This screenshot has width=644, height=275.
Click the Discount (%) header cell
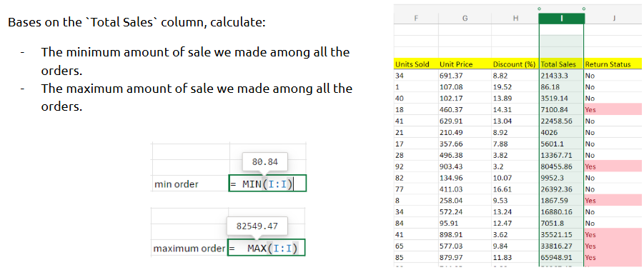[515, 64]
